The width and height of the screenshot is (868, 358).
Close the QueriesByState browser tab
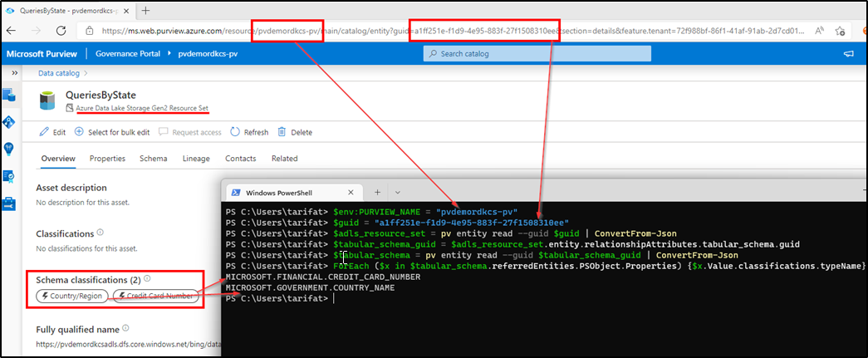point(126,11)
